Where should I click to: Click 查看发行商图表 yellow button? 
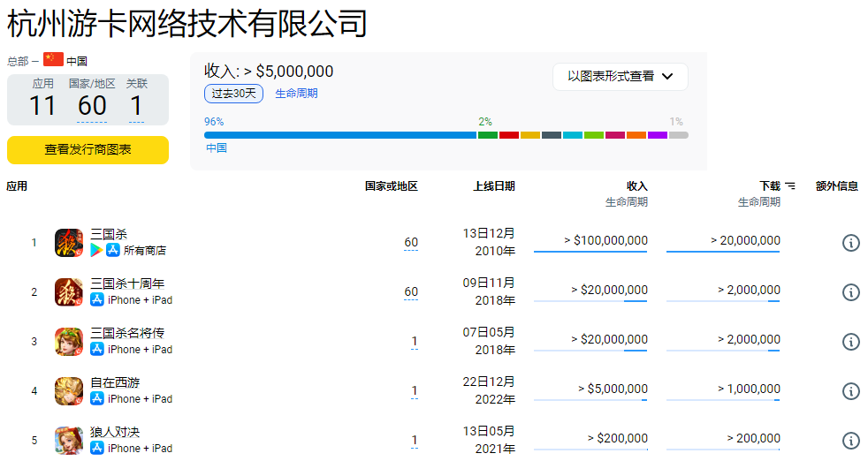[x=88, y=150]
